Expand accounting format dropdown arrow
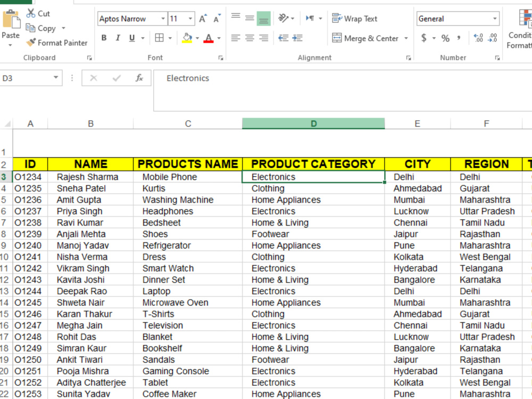 click(434, 38)
